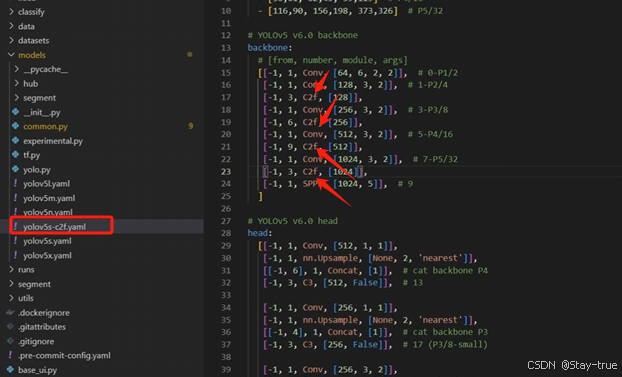Open the __init__.py file
The image size is (622, 377).
pyautogui.click(x=42, y=112)
